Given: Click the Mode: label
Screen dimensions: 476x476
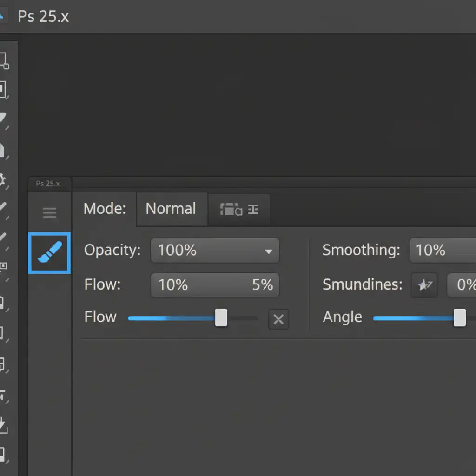Looking at the screenshot, I should pyautogui.click(x=105, y=209).
